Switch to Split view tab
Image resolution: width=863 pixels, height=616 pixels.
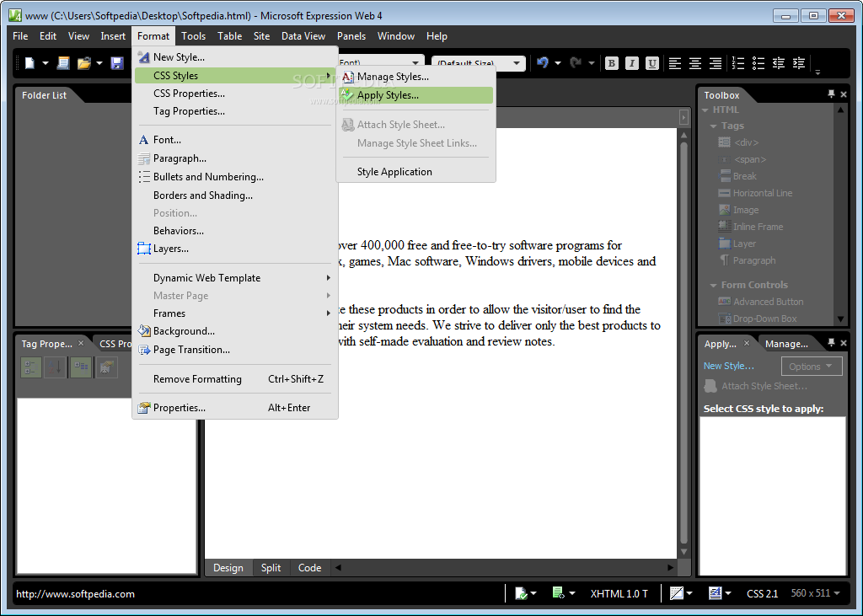[x=271, y=568]
